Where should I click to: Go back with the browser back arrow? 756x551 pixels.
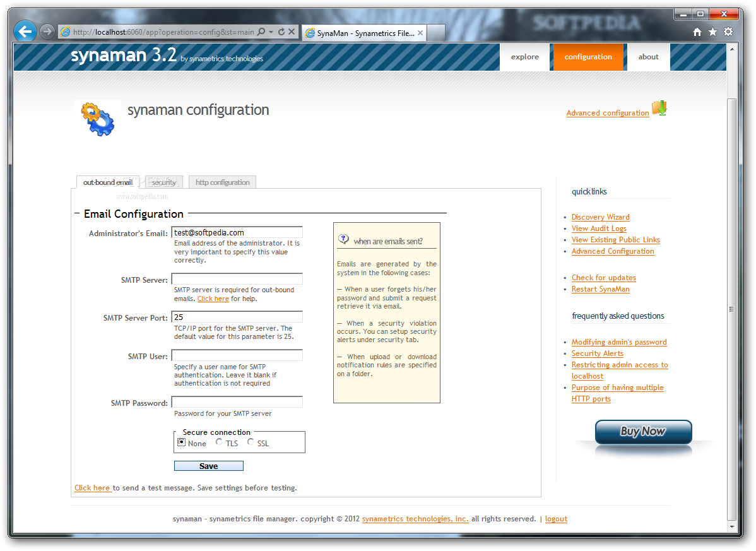click(25, 32)
